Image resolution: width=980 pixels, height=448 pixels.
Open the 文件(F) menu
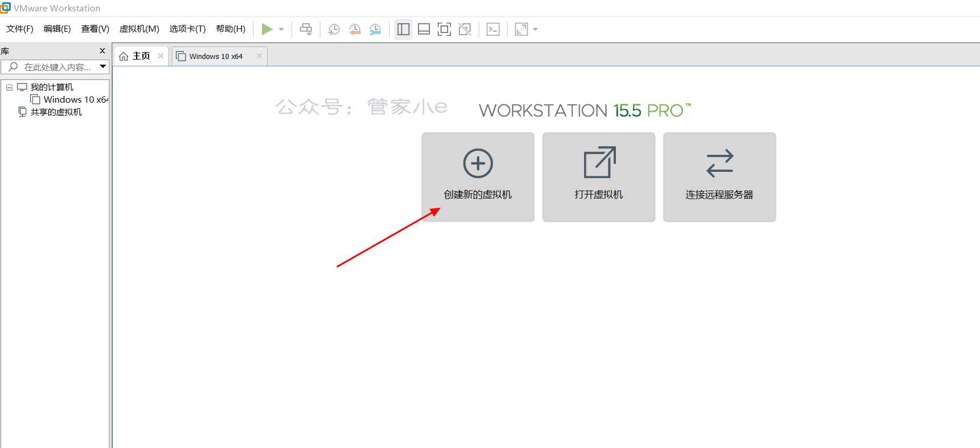tap(20, 29)
